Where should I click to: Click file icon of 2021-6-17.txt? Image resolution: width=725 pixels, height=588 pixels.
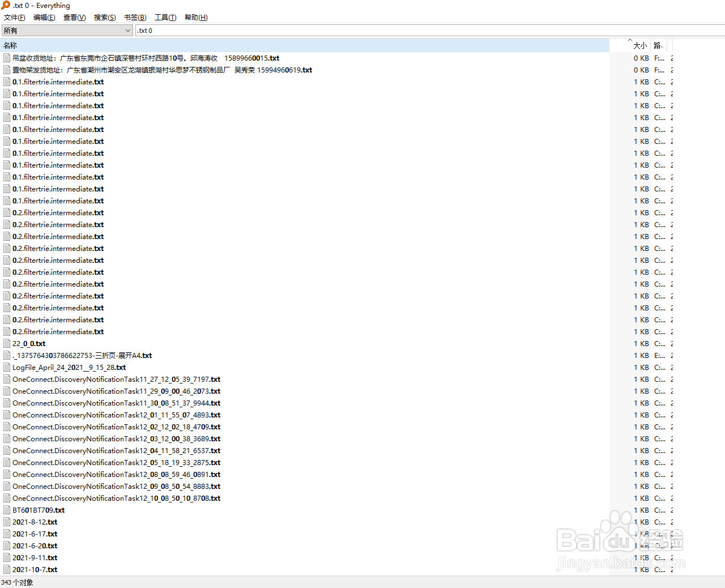pyautogui.click(x=7, y=534)
